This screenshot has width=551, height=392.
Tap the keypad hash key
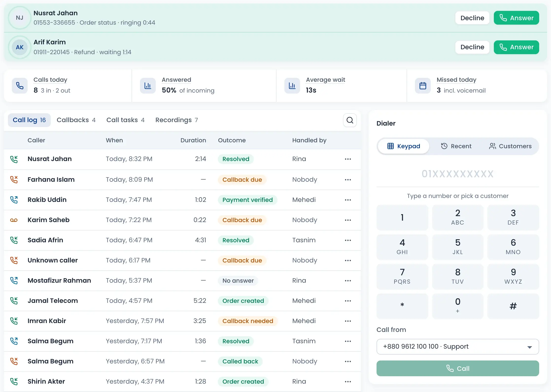click(x=513, y=306)
